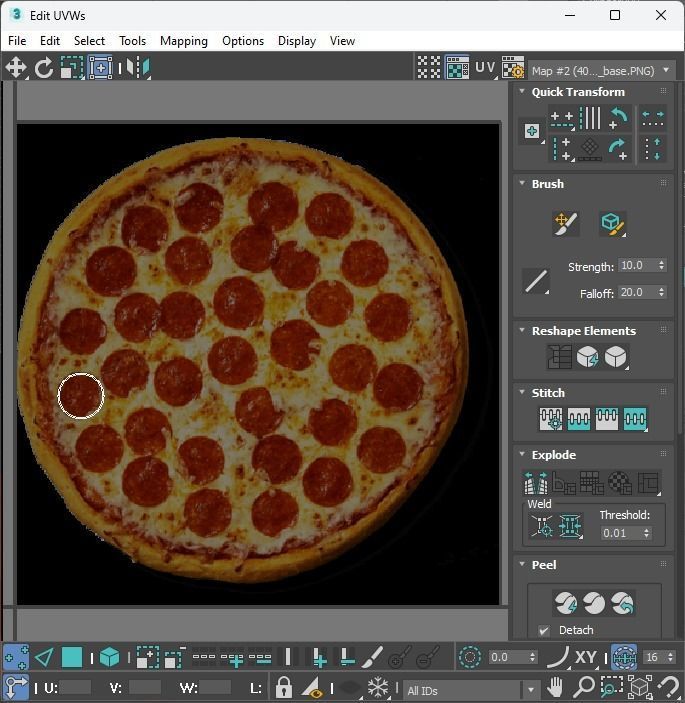Open the Options menu
This screenshot has width=685, height=703.
point(243,41)
